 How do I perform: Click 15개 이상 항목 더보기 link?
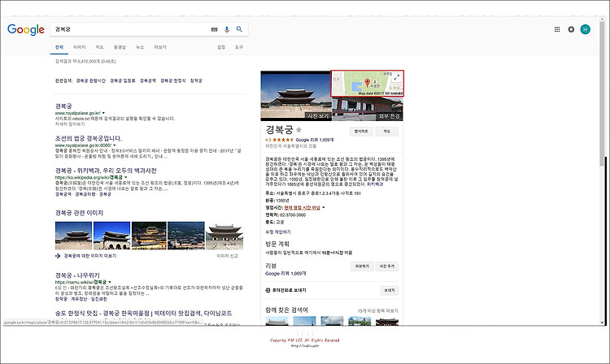(x=377, y=310)
